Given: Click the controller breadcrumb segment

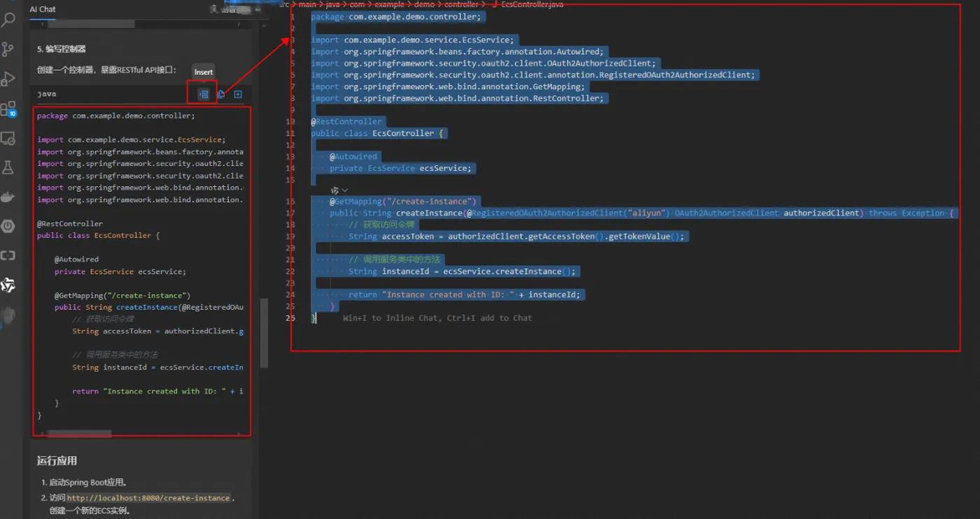Looking at the screenshot, I should click(461, 4).
